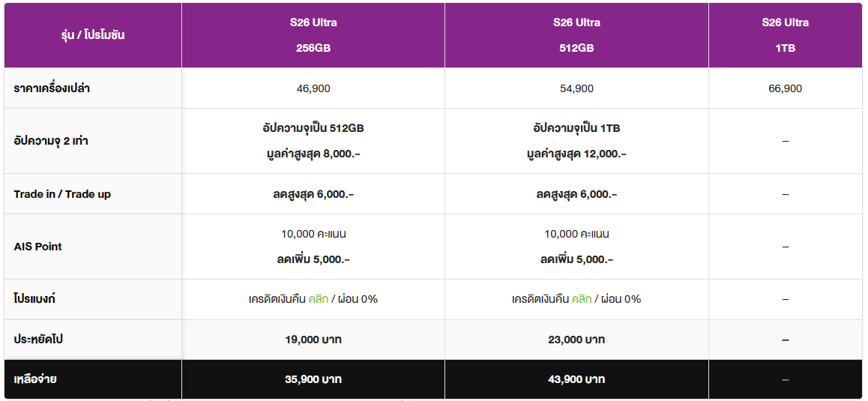Click the ราคาเครื่องเปล่า row label
The width and height of the screenshot is (868, 401).
pos(52,88)
